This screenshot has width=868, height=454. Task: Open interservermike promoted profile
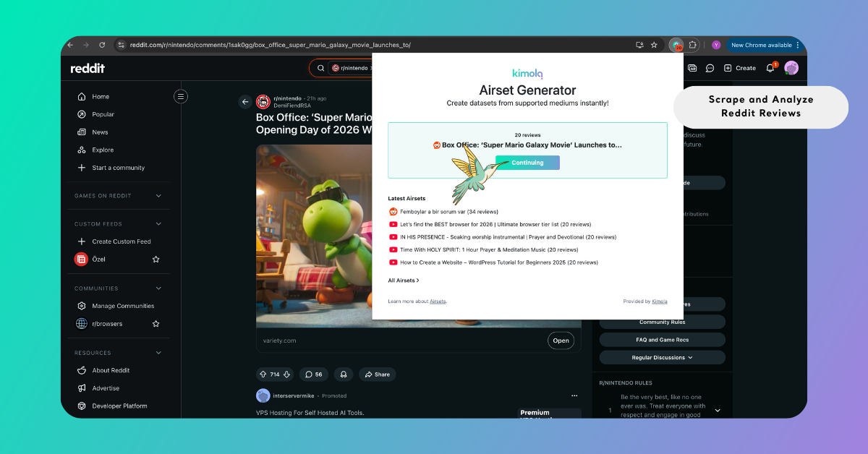coord(292,396)
